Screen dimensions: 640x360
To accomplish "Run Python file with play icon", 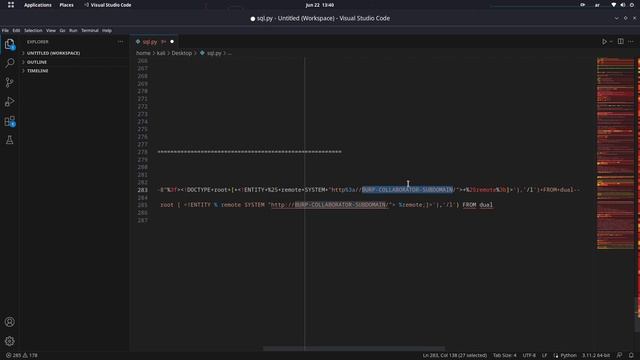I will (x=604, y=42).
